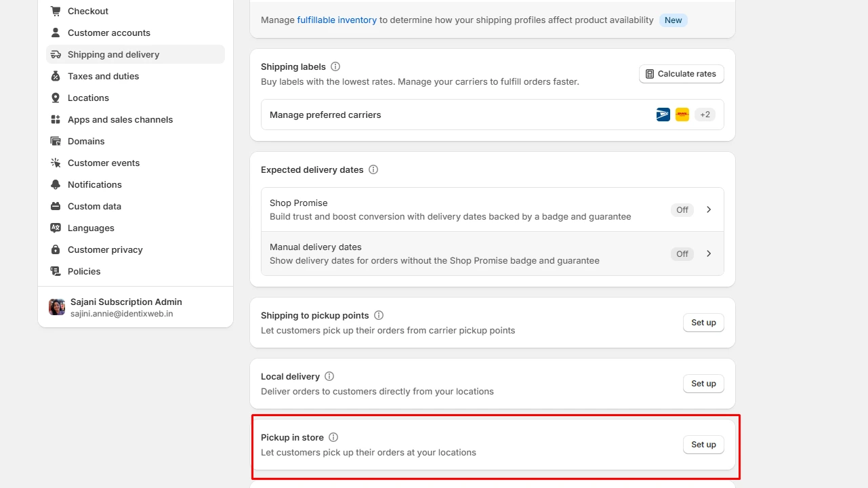
Task: Set up Local delivery
Action: 703,384
